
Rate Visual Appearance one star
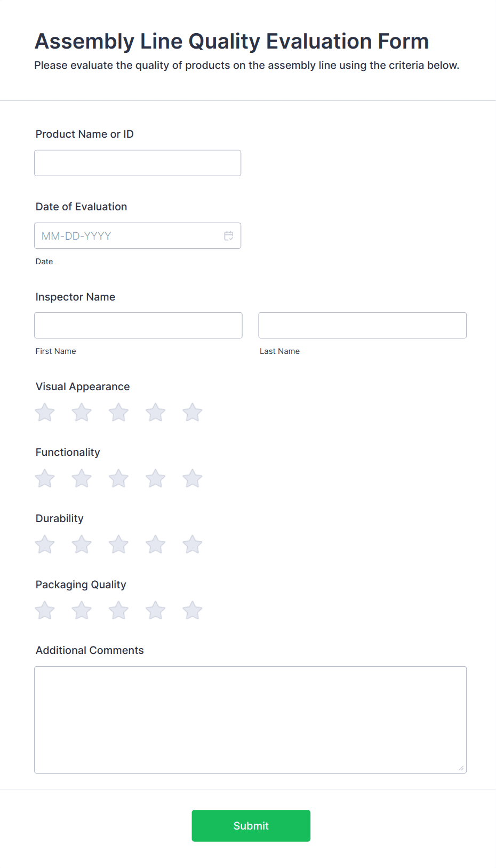coord(45,413)
